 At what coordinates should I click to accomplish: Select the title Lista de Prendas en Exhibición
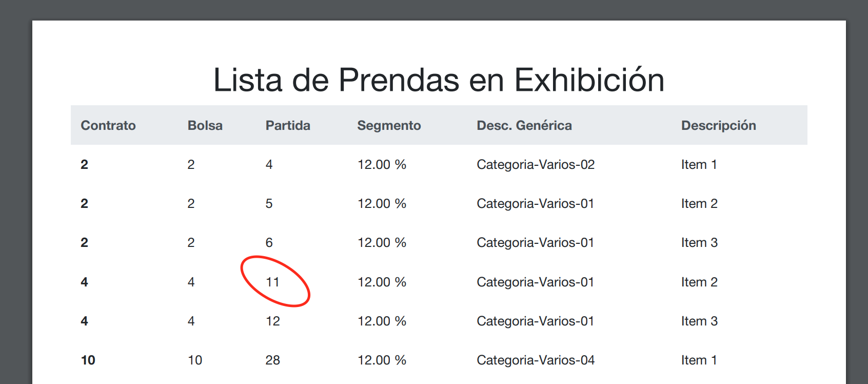[x=439, y=80]
